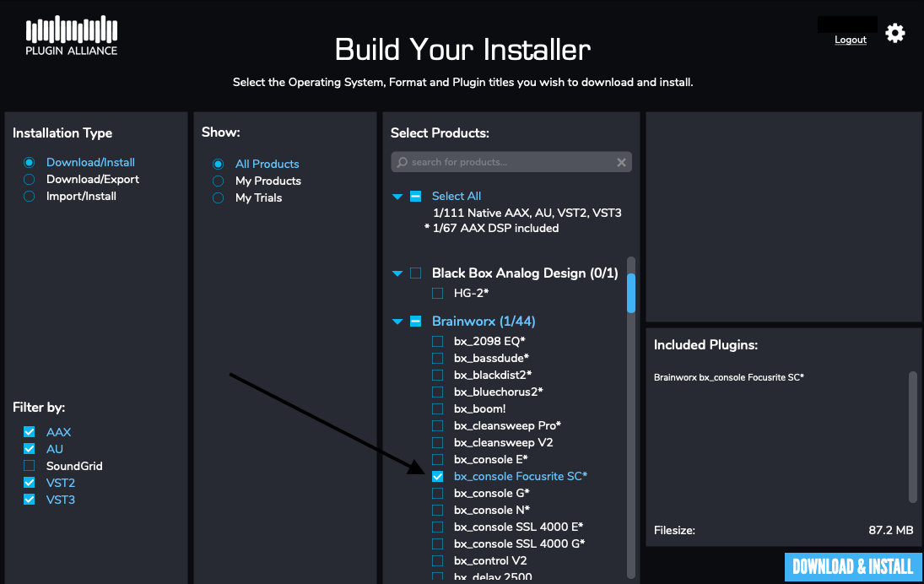Uncheck the AU format filter
This screenshot has width=924, height=584.
[x=29, y=449]
